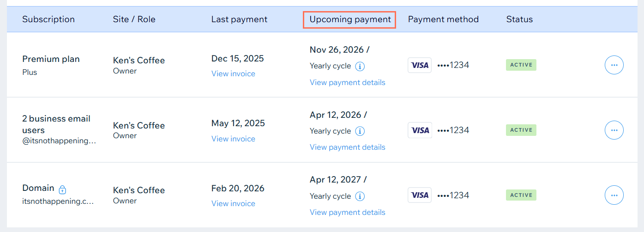Select the Premium plan subscription name
Viewport: 644px width, 232px height.
tap(51, 59)
